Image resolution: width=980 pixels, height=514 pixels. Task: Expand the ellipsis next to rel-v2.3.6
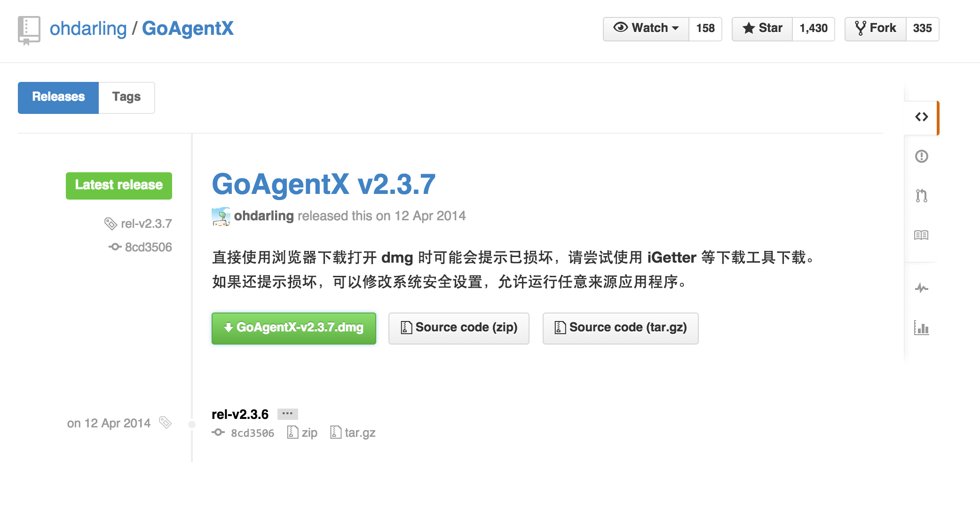click(287, 414)
